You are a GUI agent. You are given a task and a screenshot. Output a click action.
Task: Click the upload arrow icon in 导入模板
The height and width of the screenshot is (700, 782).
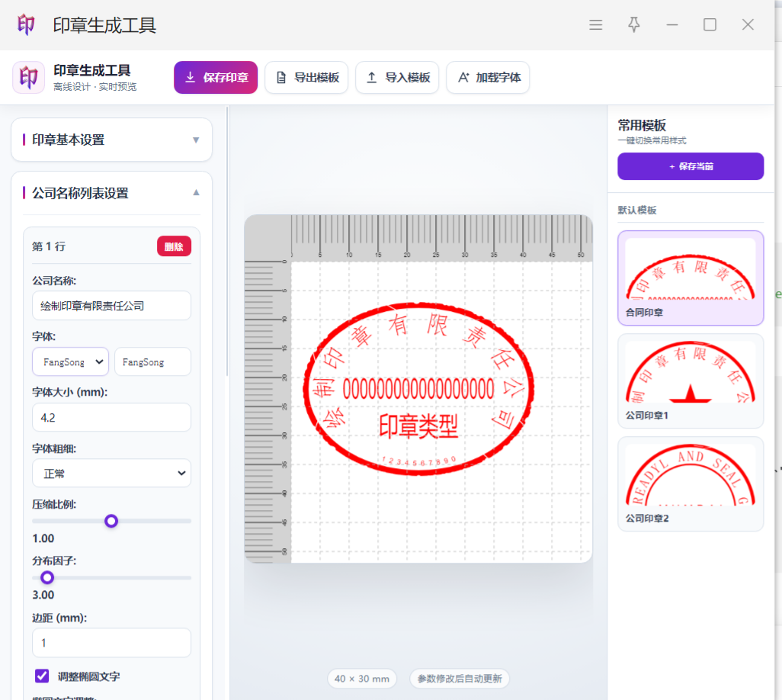371,77
